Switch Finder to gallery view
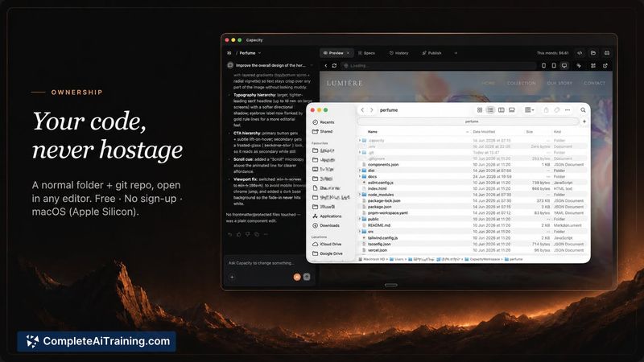 pos(512,110)
